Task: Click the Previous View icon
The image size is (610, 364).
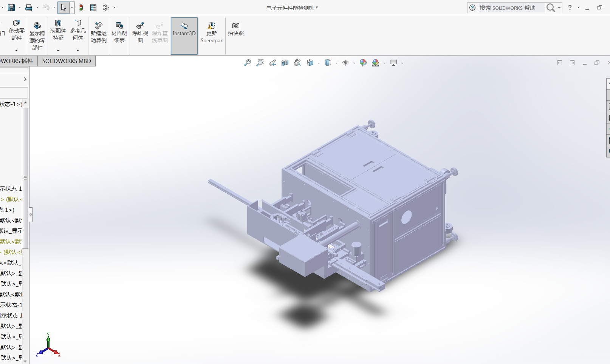Action: point(272,63)
